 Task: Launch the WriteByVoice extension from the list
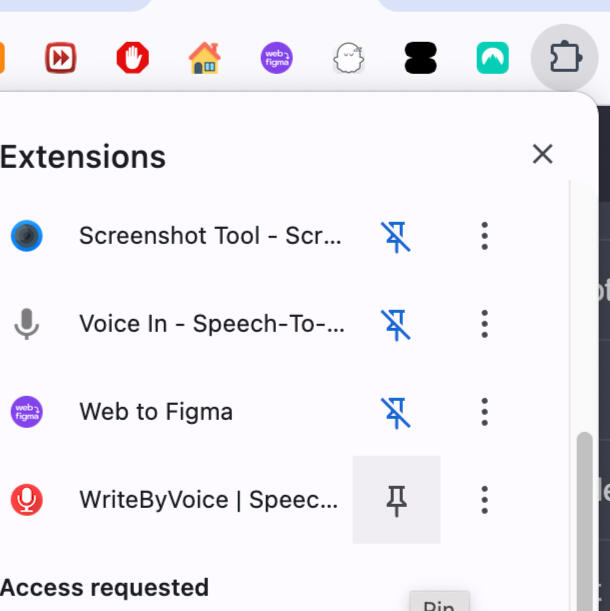208,500
